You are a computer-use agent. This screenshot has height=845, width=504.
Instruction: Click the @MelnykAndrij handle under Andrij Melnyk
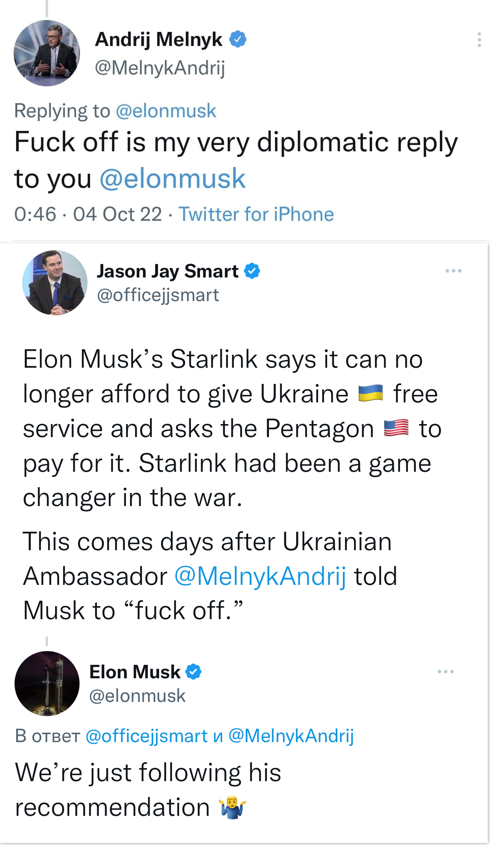(160, 68)
